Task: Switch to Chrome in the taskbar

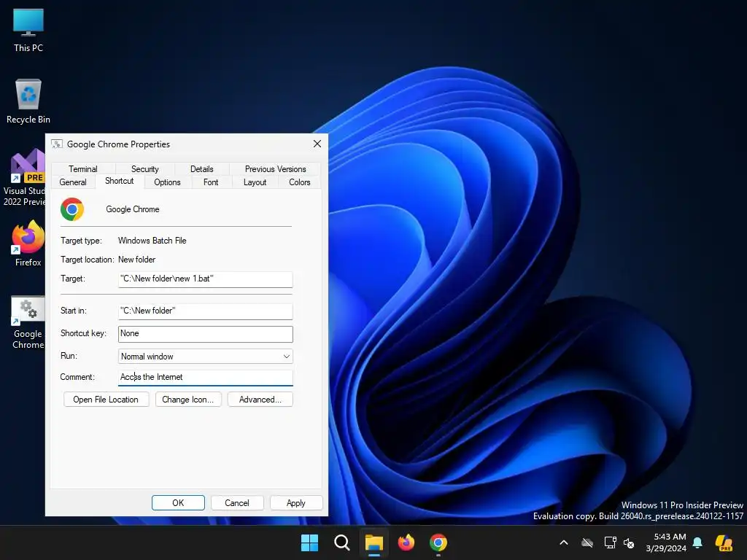Action: click(x=438, y=542)
